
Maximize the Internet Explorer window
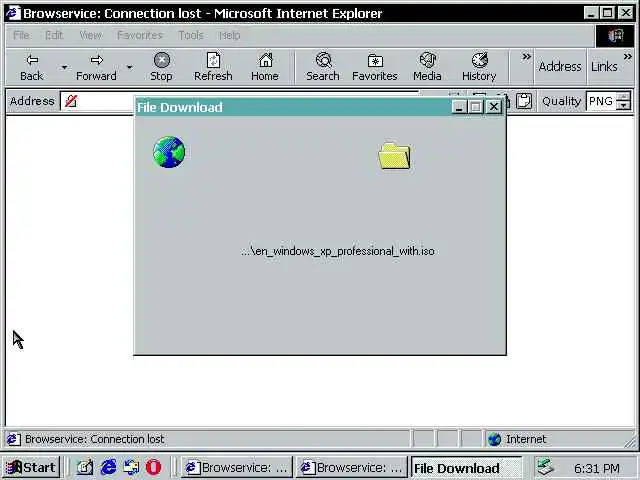(x=607, y=13)
